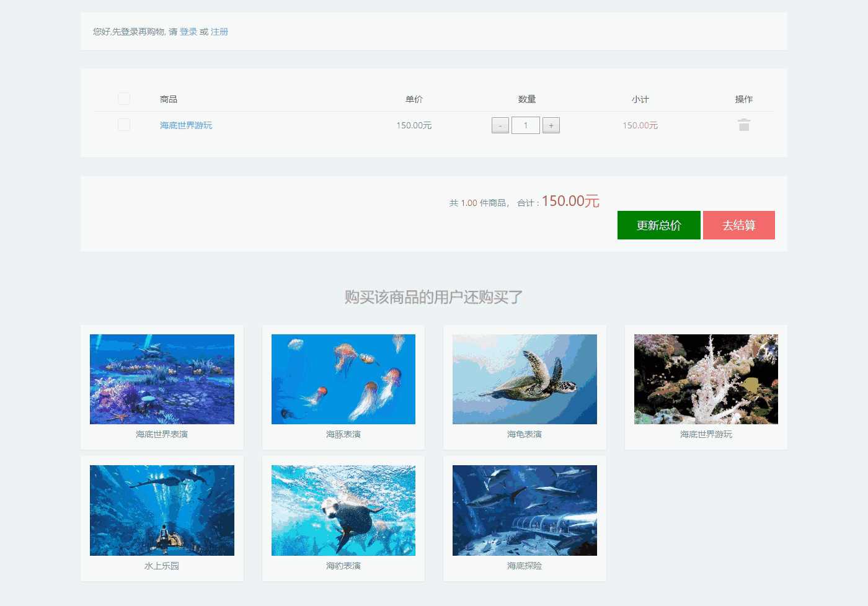Viewport: 868px width, 606px height.
Task: Click the unit price 150.00元 cell
Action: (414, 125)
